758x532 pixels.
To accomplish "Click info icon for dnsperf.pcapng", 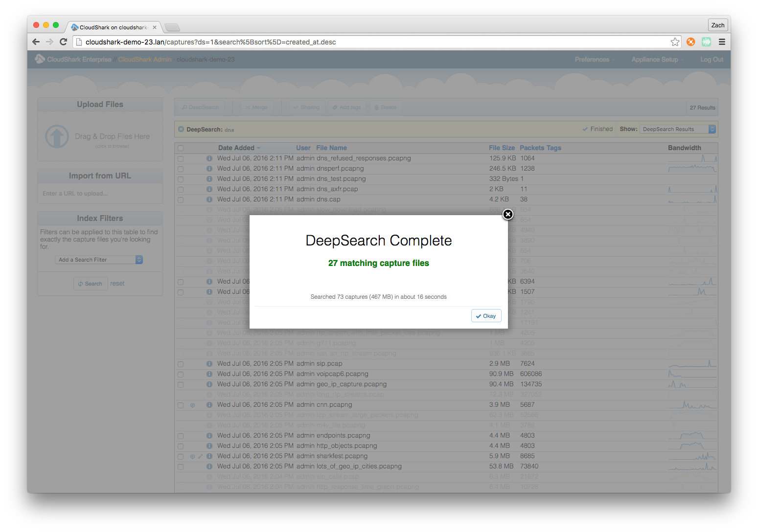I will pyautogui.click(x=209, y=169).
